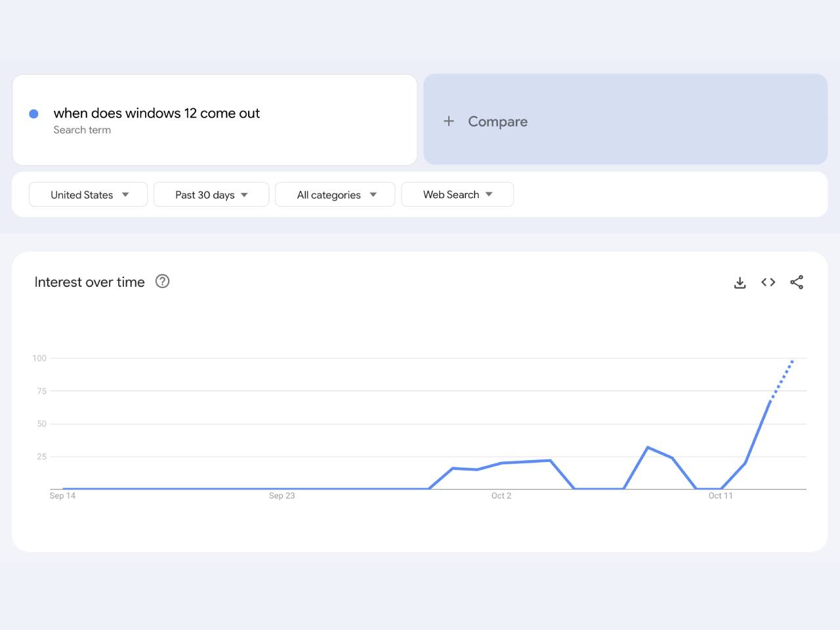
Task: Click the Interest over time heading
Action: 89,282
